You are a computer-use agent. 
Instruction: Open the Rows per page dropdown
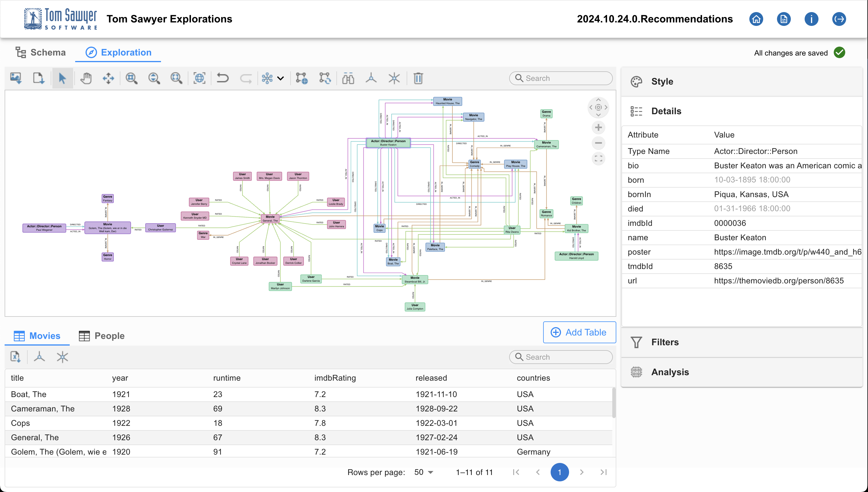[x=423, y=472]
